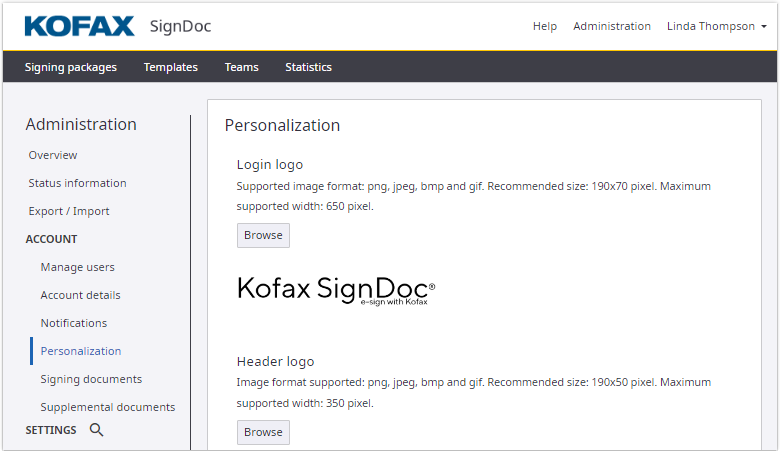The height and width of the screenshot is (453, 780).
Task: Open the Export / Import page
Action: click(x=69, y=211)
